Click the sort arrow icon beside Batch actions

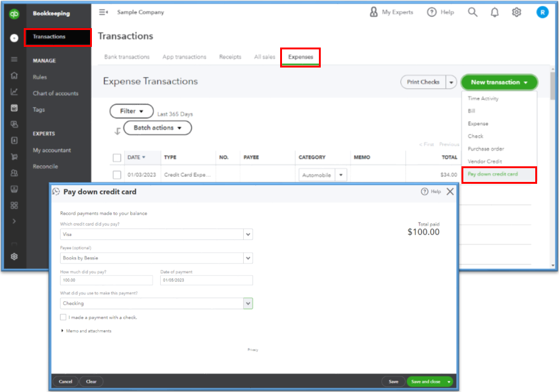tap(118, 131)
